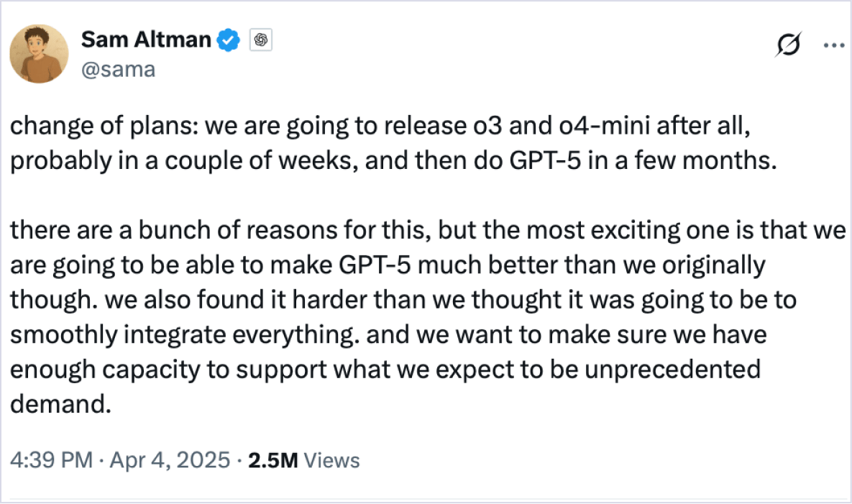Viewport: 852px width, 504px height.
Task: Click the Sam Altman display name
Action: click(146, 40)
